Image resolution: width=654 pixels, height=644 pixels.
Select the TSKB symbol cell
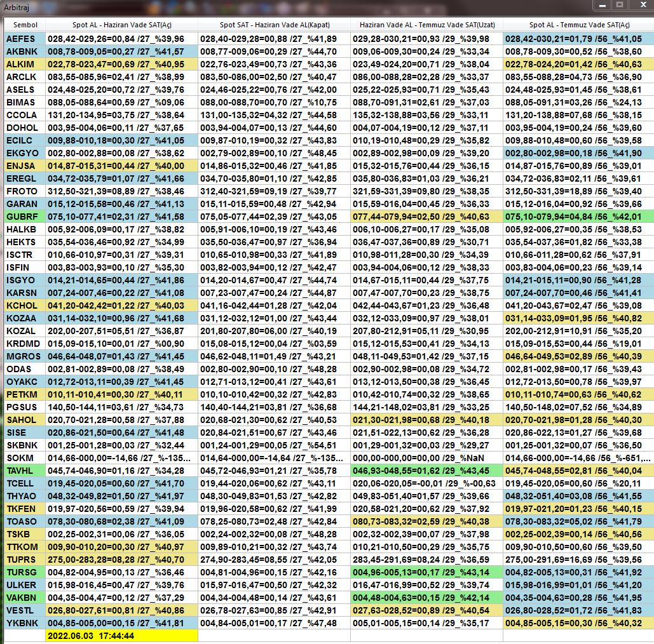tap(25, 535)
